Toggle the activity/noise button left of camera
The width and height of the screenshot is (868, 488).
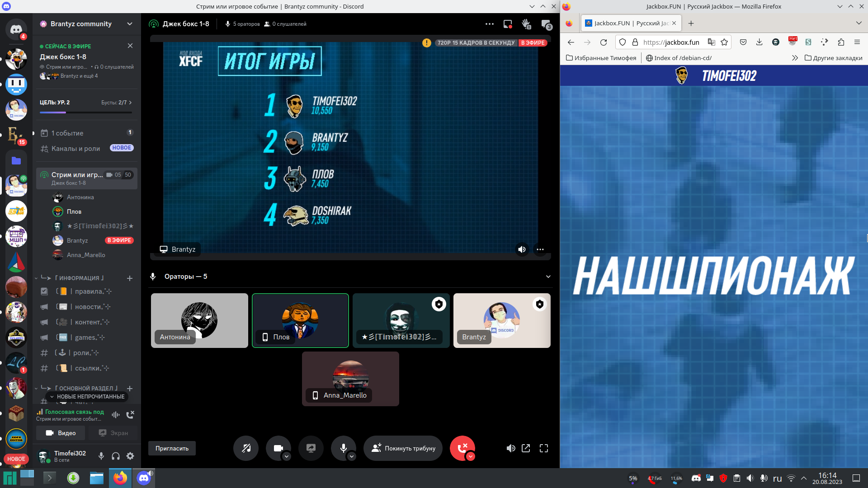click(246, 448)
